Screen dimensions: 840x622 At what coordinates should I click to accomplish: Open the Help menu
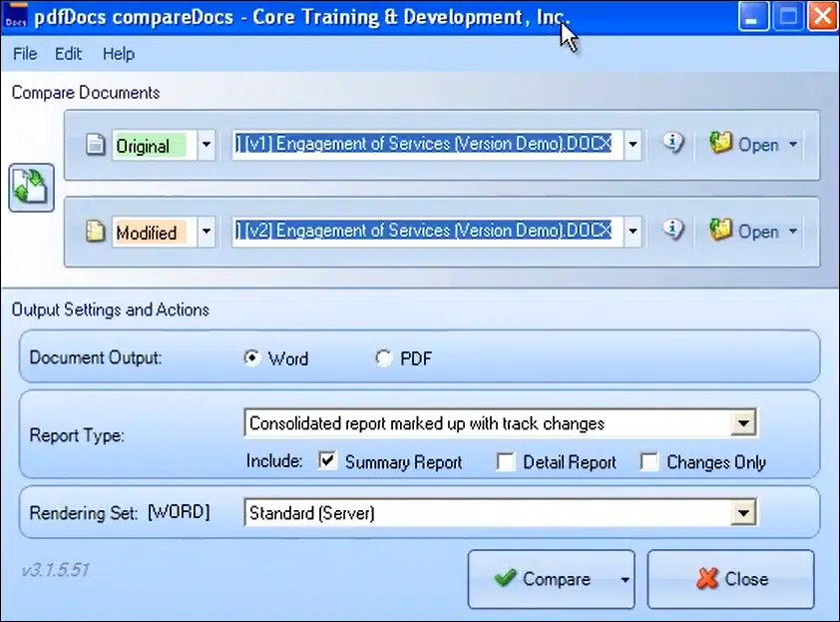pyautogui.click(x=119, y=54)
